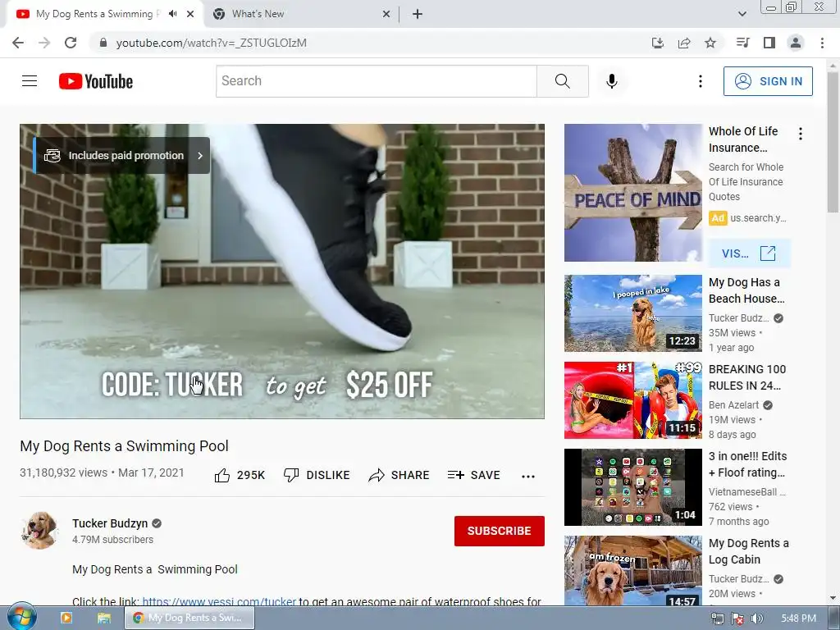Open the YouTube hamburger guide menu
The height and width of the screenshot is (630, 840).
(x=30, y=81)
